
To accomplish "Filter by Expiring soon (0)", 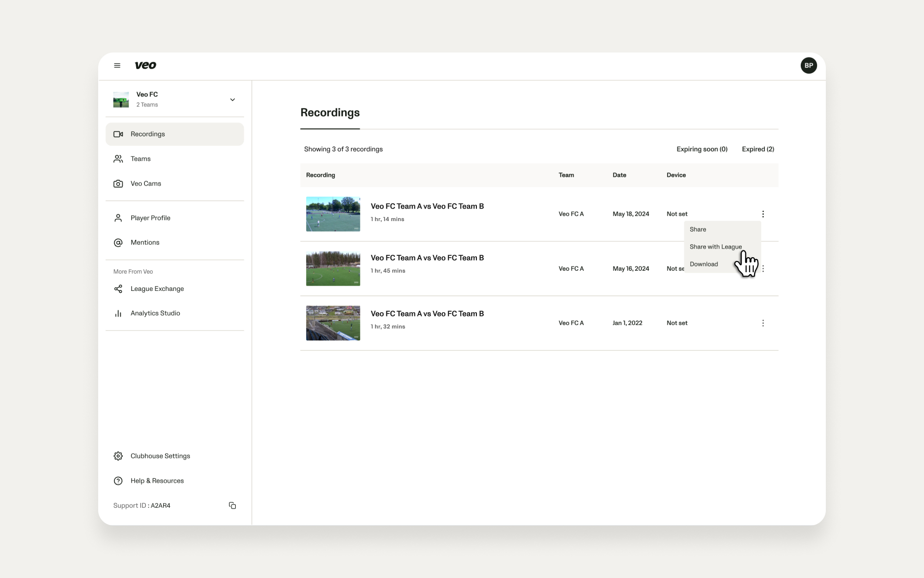I will point(702,149).
